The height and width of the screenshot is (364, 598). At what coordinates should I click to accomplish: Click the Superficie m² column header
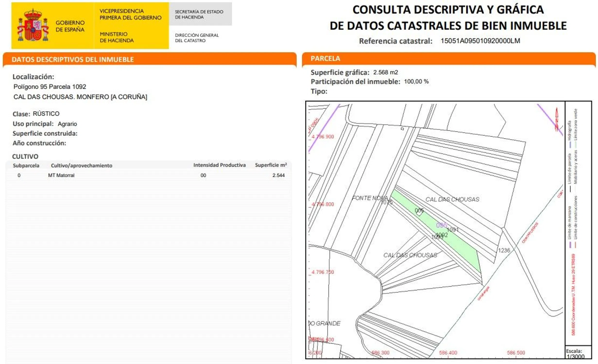click(x=271, y=165)
